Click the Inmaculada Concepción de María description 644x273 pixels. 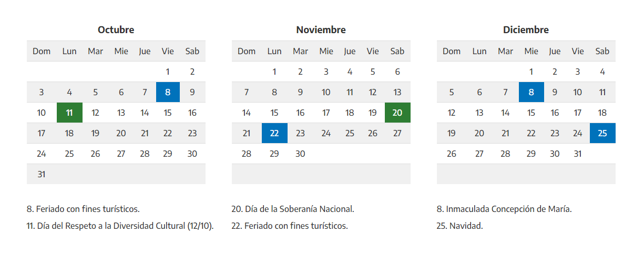point(504,209)
